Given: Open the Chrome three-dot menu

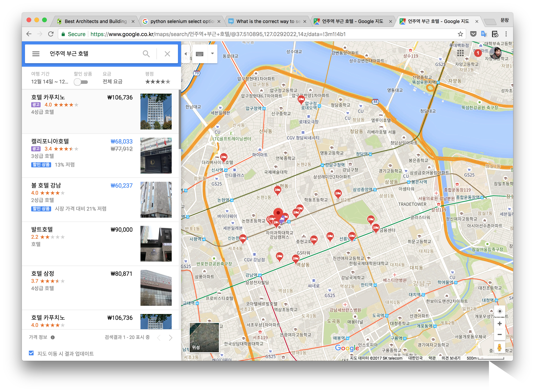Looking at the screenshot, I should tap(506, 34).
